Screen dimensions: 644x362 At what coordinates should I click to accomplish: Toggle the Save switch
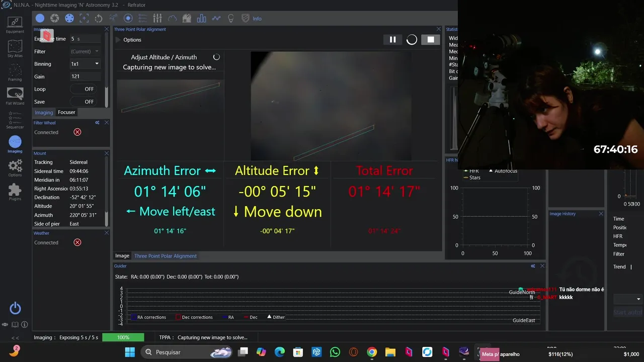point(84,102)
